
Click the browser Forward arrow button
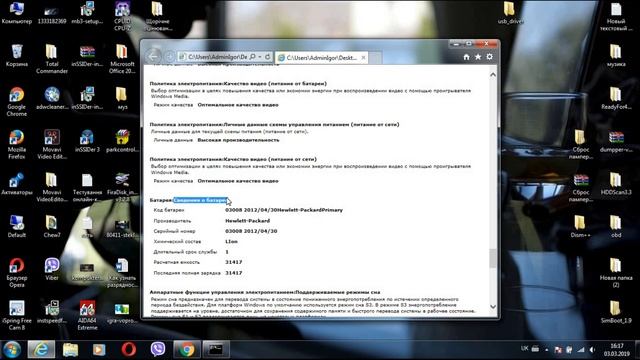pos(169,57)
